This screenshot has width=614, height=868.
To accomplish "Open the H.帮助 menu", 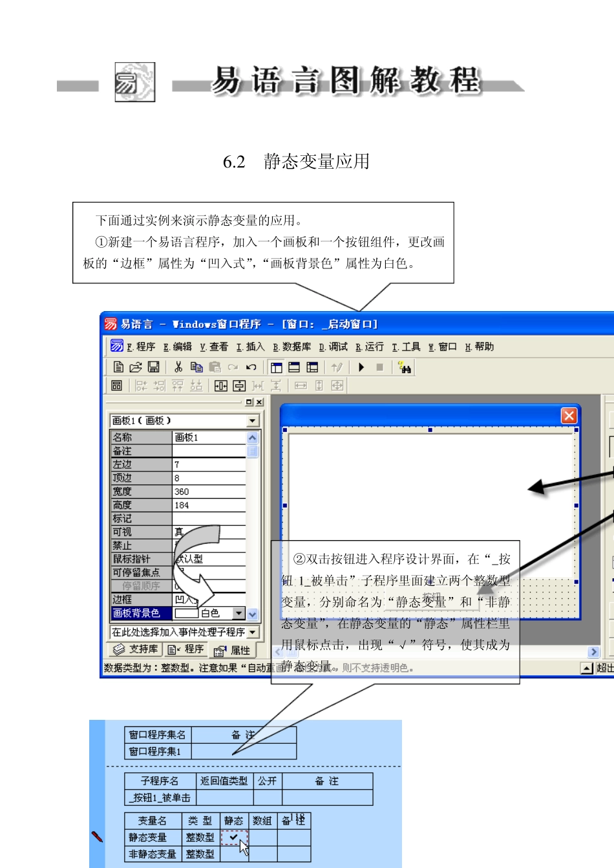I will (479, 347).
